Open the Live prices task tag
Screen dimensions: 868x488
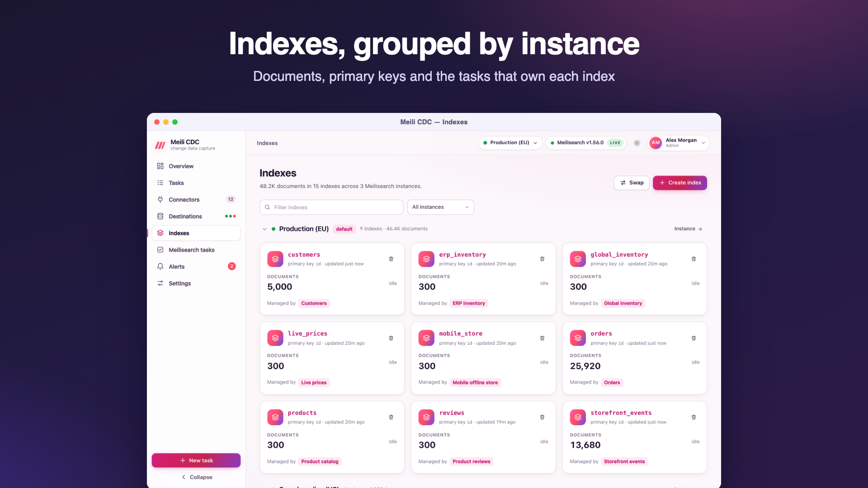(x=314, y=383)
